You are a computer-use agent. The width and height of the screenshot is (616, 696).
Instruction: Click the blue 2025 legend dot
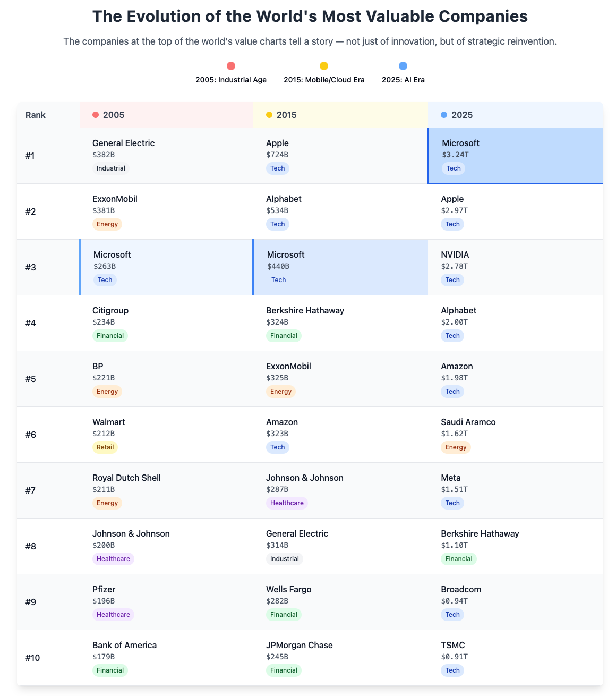403,66
